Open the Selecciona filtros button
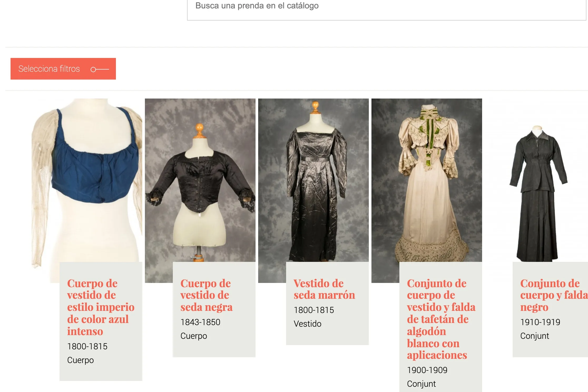588x392 pixels. (x=63, y=69)
